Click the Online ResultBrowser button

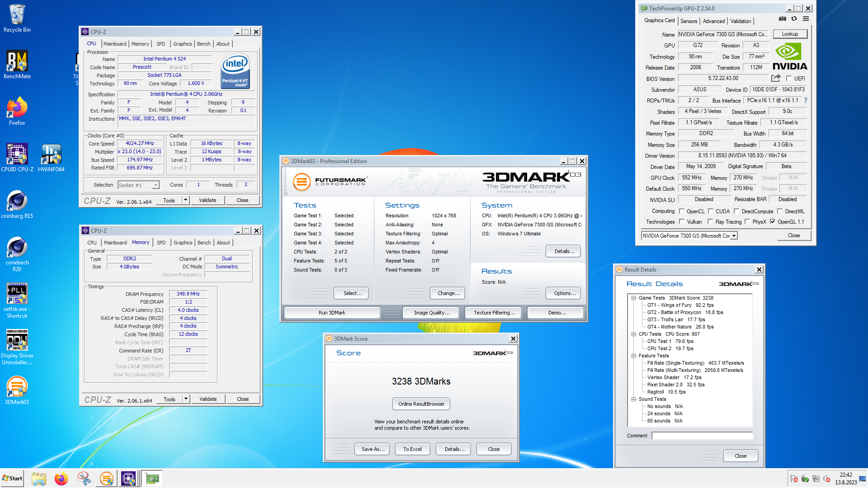(x=421, y=404)
